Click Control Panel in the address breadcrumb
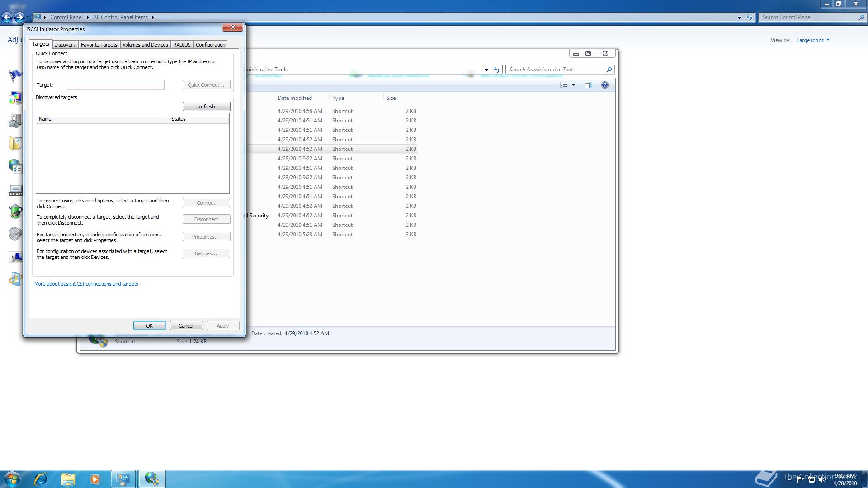 pyautogui.click(x=66, y=17)
